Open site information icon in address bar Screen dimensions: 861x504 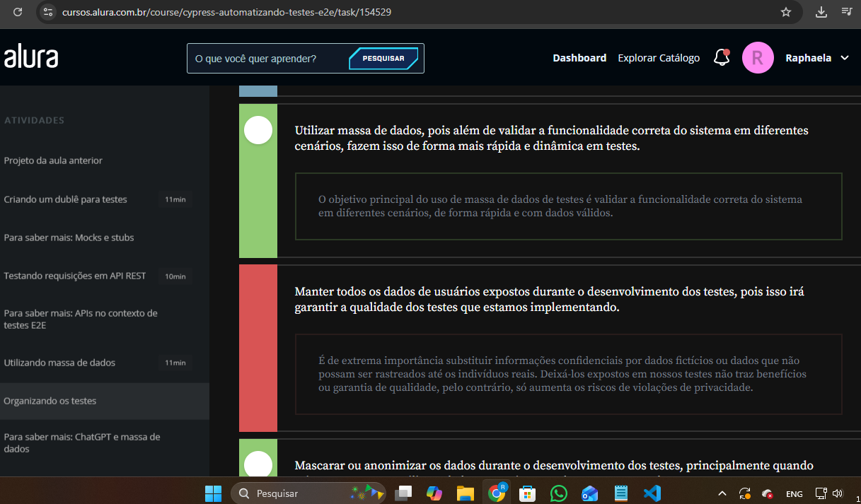48,12
